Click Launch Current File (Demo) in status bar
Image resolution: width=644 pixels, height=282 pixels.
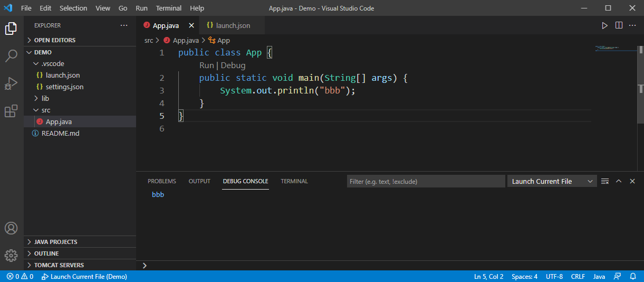pos(84,276)
